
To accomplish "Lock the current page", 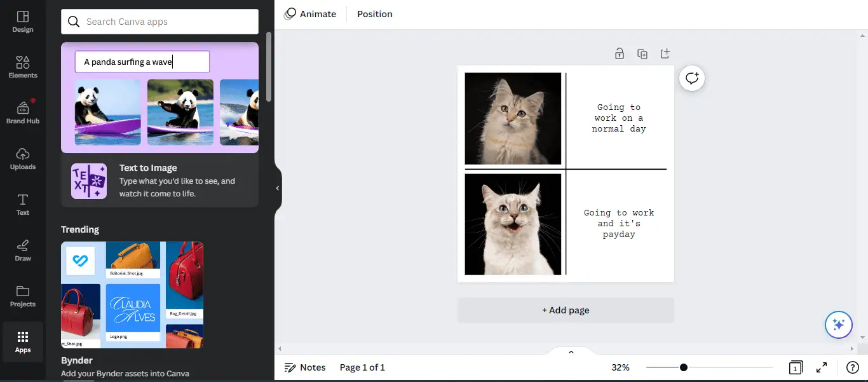I will (x=620, y=53).
